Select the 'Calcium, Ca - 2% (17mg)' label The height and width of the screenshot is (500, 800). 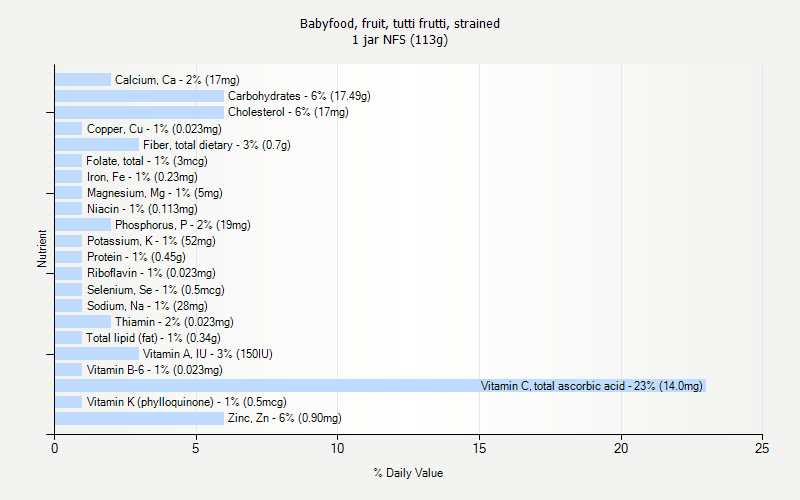(177, 80)
